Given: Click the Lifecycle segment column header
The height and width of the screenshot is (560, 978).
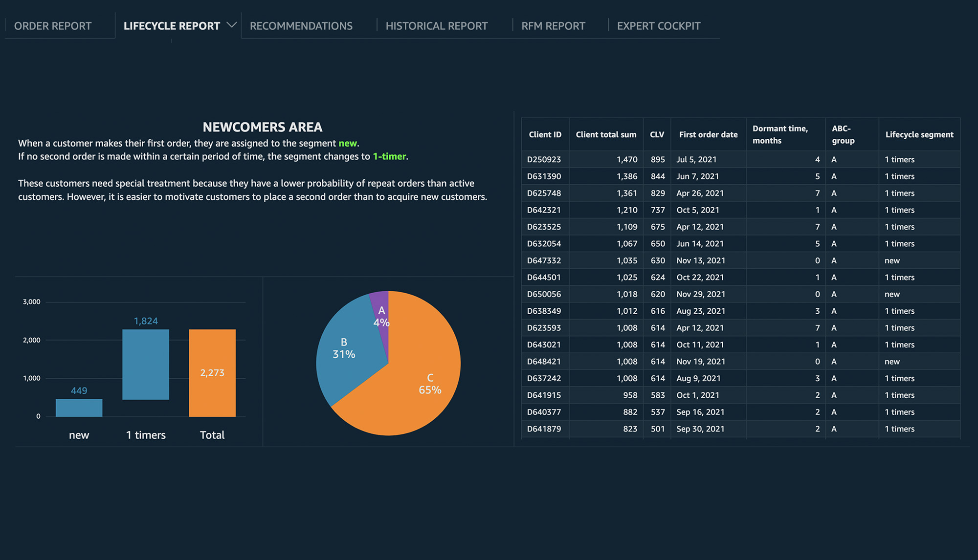Looking at the screenshot, I should click(x=919, y=134).
